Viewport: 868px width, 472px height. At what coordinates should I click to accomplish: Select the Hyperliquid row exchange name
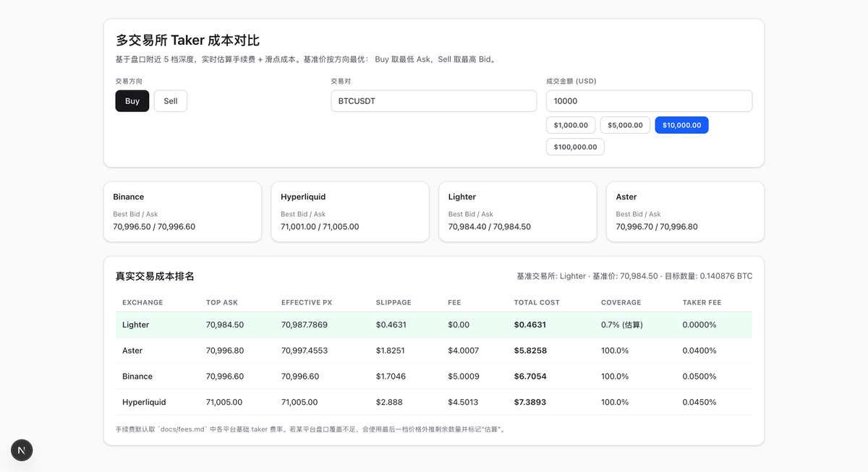pyautogui.click(x=144, y=402)
